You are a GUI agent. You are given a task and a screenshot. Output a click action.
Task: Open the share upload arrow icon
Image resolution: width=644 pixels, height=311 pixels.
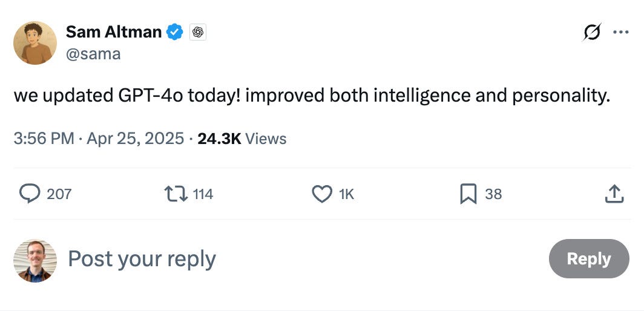pos(614,194)
